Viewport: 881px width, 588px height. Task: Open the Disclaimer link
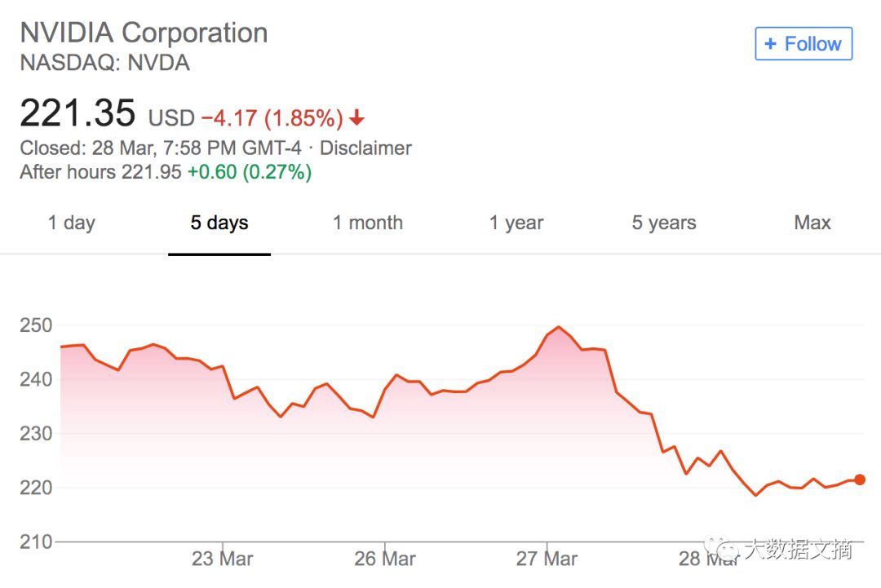(365, 148)
